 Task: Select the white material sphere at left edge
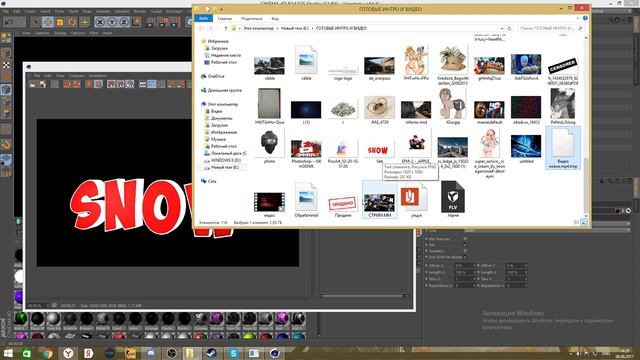tap(19, 276)
